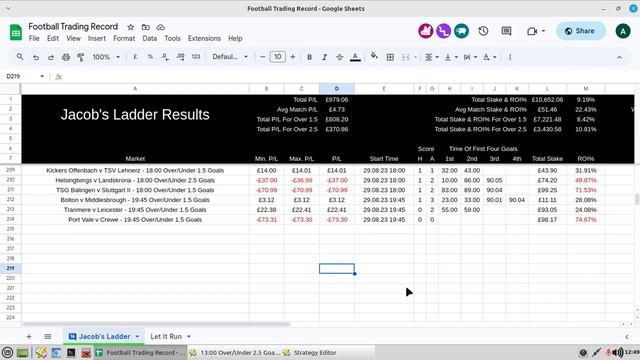Activate the paint format tool
The width and height of the screenshot is (640, 360).
[x=80, y=57]
